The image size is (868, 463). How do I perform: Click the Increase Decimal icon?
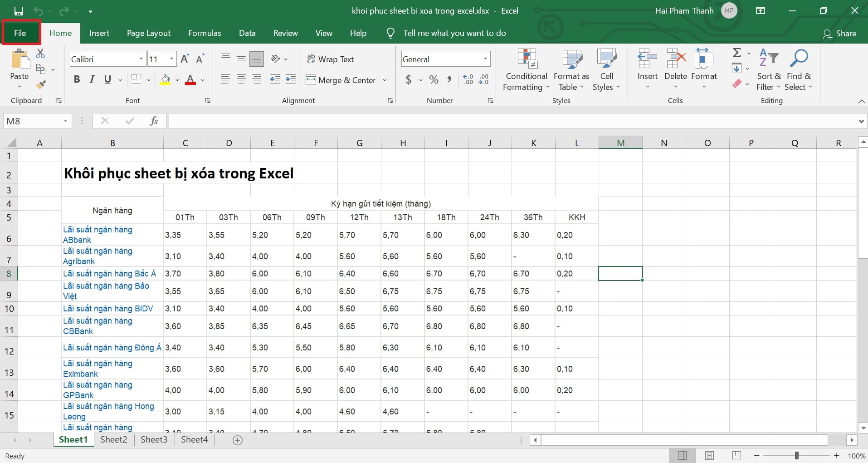coord(468,80)
